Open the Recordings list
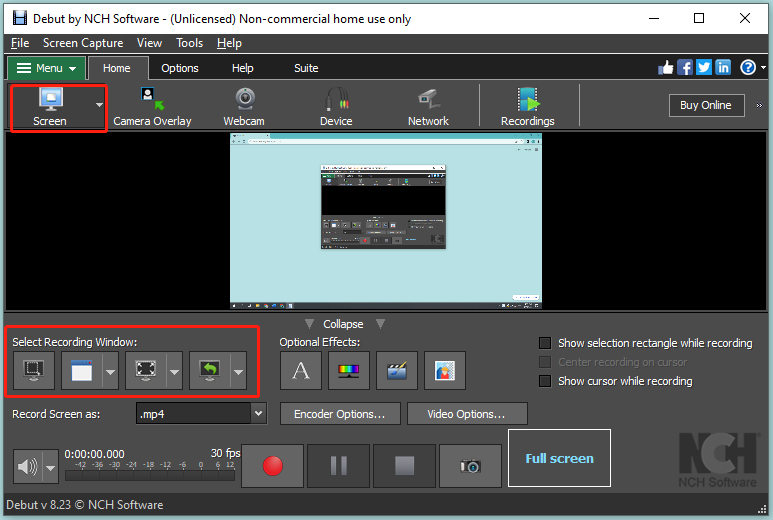Screen dimensions: 773x520 (527, 107)
